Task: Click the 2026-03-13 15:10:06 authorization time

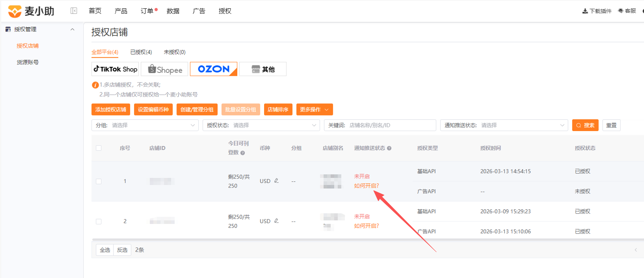Action: coord(506,232)
